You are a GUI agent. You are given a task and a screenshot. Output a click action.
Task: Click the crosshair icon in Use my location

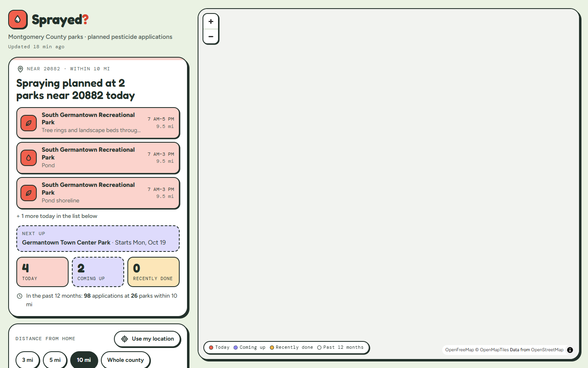[x=125, y=339]
